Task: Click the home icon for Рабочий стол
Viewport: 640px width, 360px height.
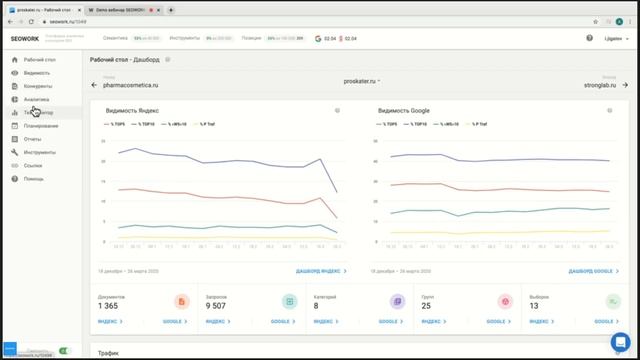Action: point(15,60)
